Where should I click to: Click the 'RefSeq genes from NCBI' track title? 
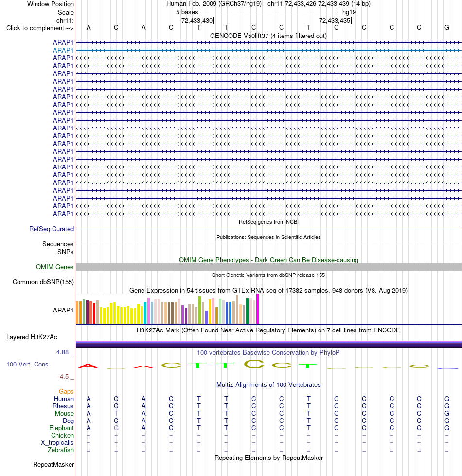click(x=268, y=222)
